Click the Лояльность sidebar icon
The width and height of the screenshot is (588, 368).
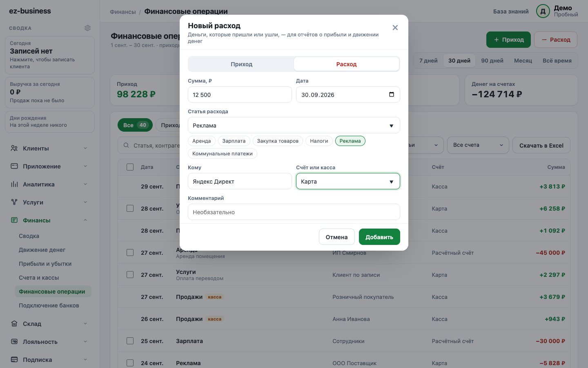14,342
